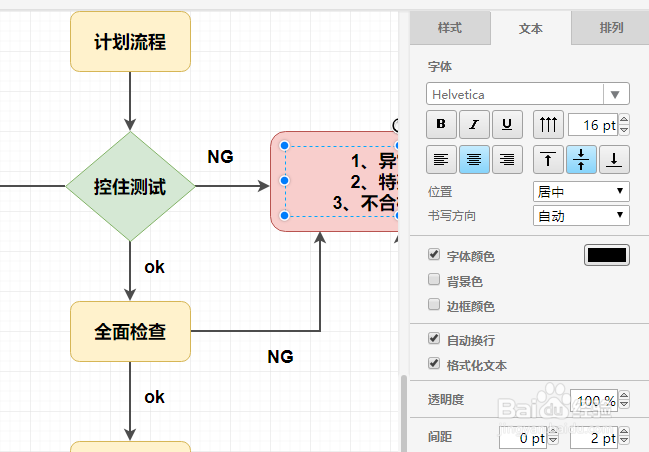This screenshot has width=649, height=452.
Task: Align text to the right
Action: 507,159
